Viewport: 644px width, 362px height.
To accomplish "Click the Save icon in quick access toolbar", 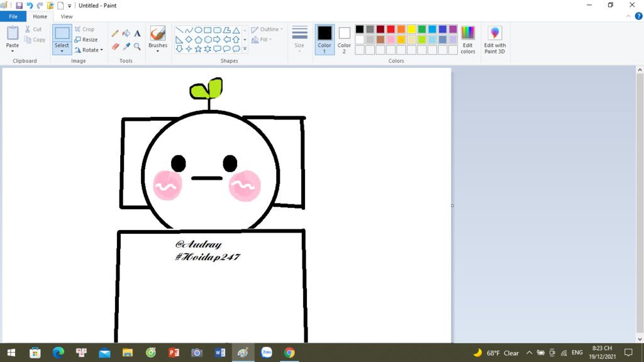I will click(x=19, y=5).
